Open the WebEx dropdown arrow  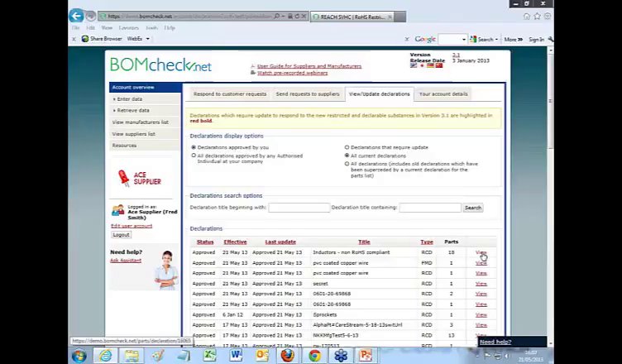[x=147, y=39]
